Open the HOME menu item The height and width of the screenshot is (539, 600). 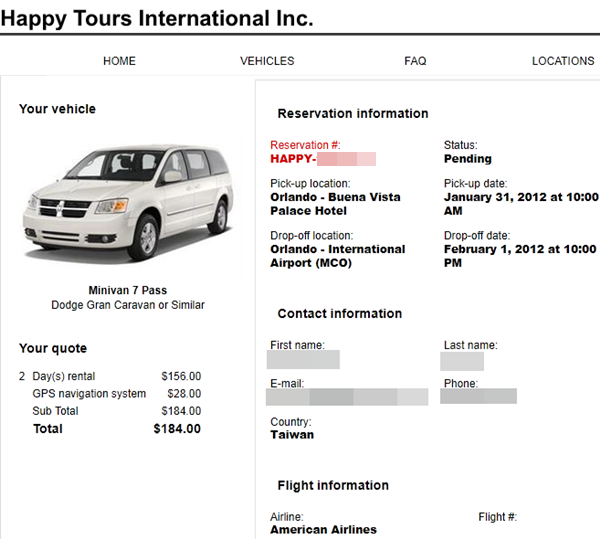coord(119,61)
